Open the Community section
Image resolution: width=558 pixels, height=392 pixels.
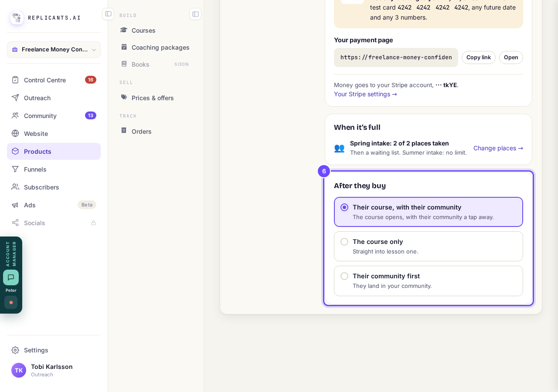click(x=54, y=115)
